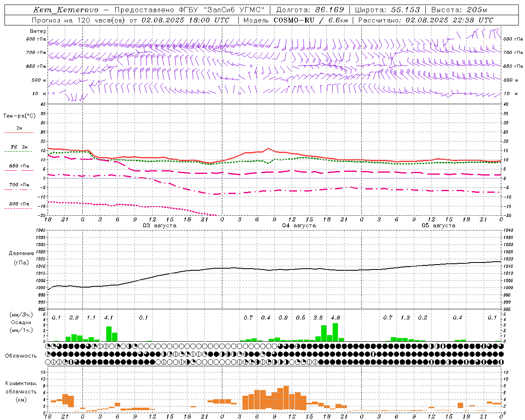Click the 3.8 precipitation total value
The width and height of the screenshot is (525, 420).
point(318,318)
